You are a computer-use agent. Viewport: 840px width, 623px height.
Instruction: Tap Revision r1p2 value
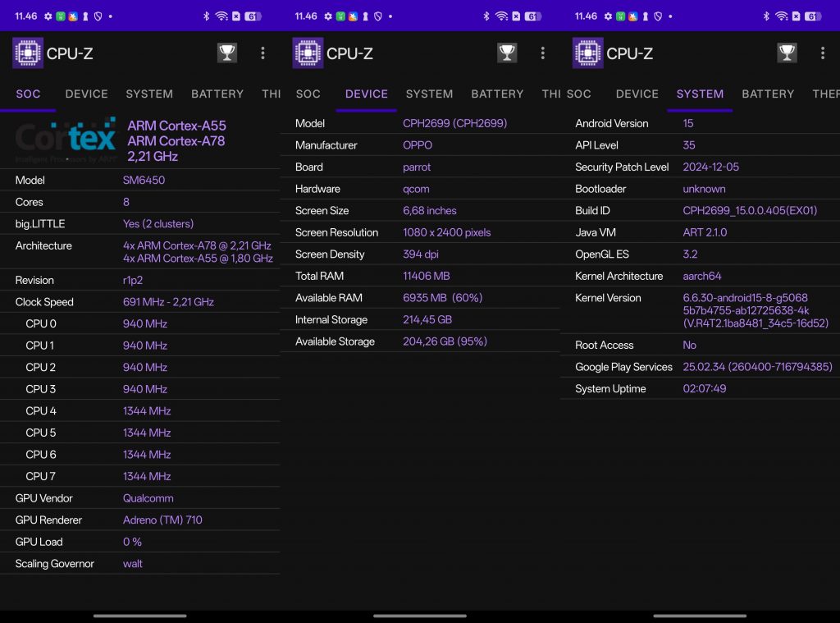click(132, 280)
